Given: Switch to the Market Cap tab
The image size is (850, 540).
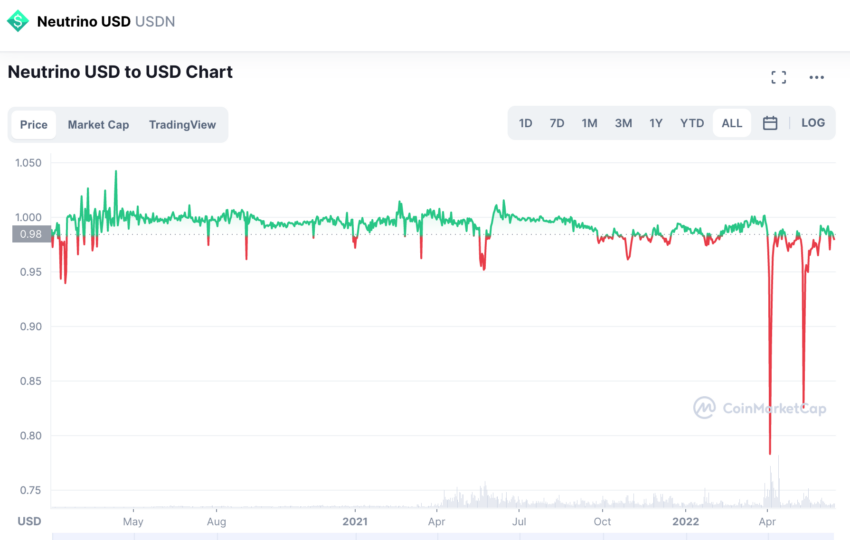Looking at the screenshot, I should (x=98, y=125).
